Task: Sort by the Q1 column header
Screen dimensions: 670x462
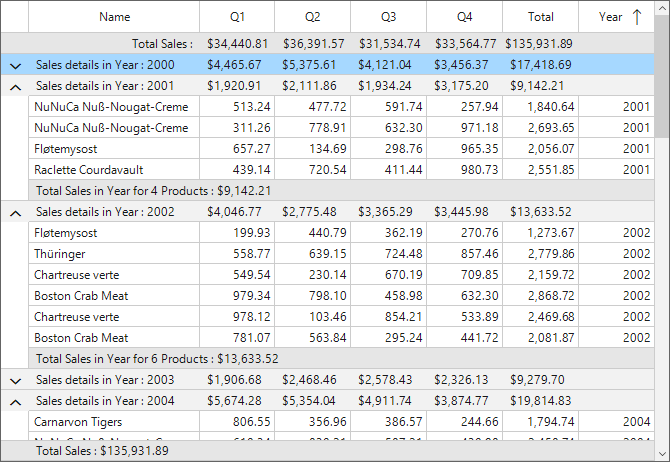Action: coord(237,17)
